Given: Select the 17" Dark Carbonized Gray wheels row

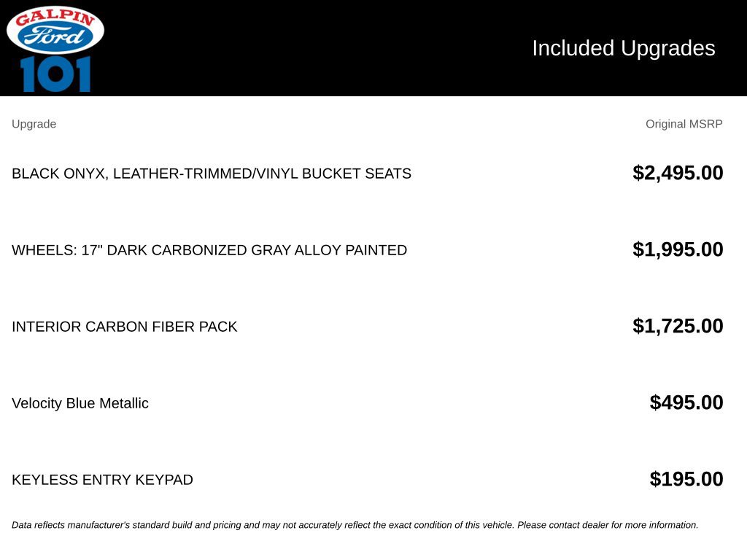Looking at the screenshot, I should (x=367, y=250).
